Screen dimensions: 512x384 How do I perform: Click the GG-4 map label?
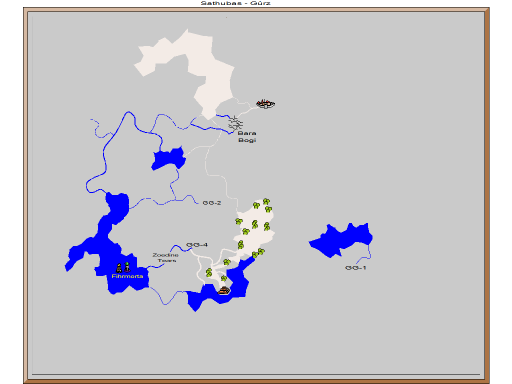(197, 245)
